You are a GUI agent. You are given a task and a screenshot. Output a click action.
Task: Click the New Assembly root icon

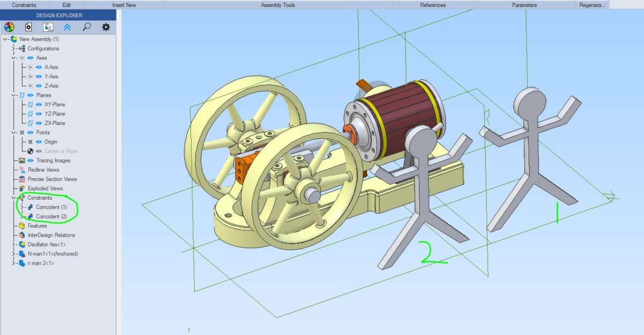[x=14, y=39]
